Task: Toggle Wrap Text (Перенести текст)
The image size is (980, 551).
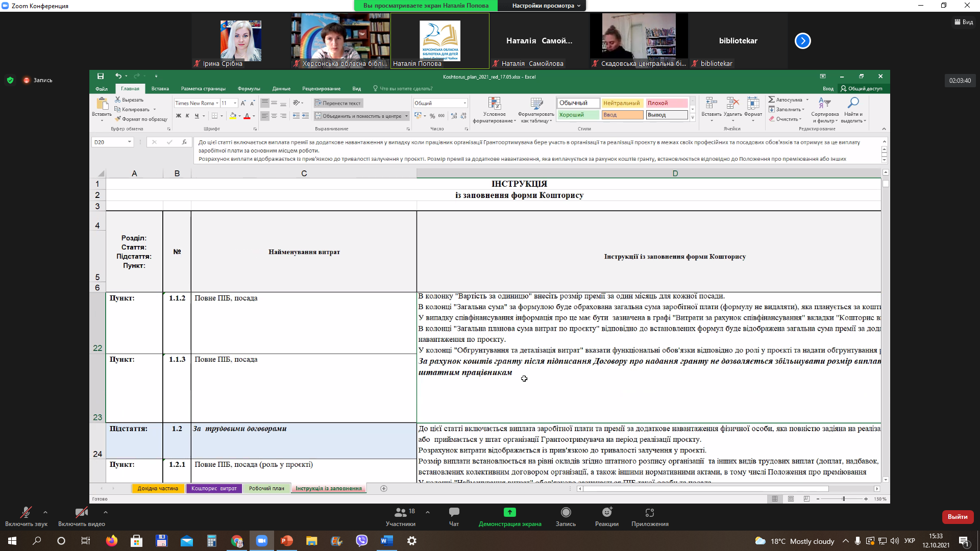Action: (338, 103)
